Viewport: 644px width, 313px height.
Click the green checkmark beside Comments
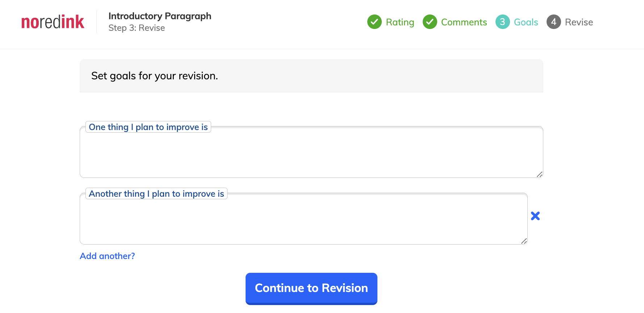coord(430,22)
